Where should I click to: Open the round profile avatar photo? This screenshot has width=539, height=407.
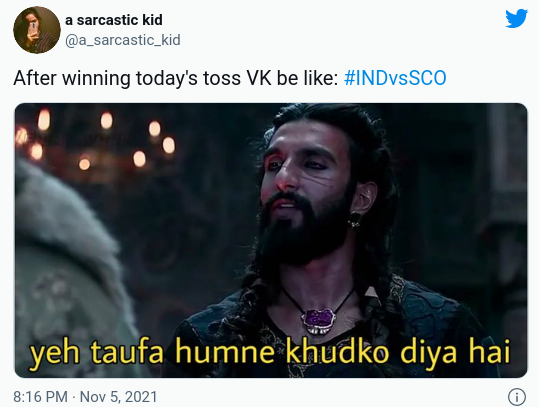tap(37, 30)
